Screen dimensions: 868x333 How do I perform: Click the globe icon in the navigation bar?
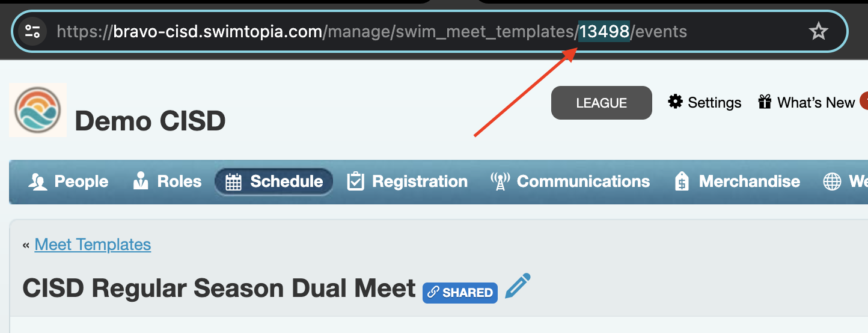pos(832,182)
